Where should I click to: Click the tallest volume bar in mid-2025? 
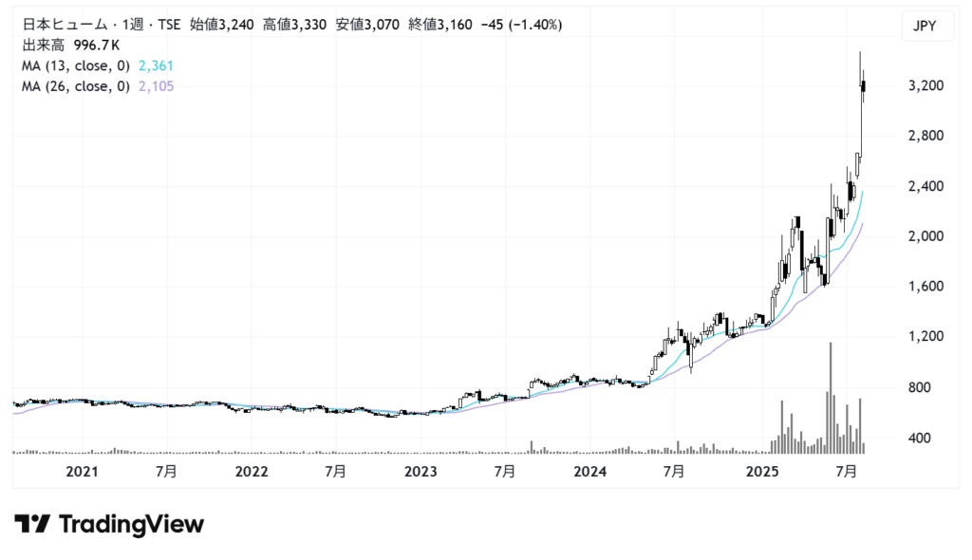(x=831, y=398)
